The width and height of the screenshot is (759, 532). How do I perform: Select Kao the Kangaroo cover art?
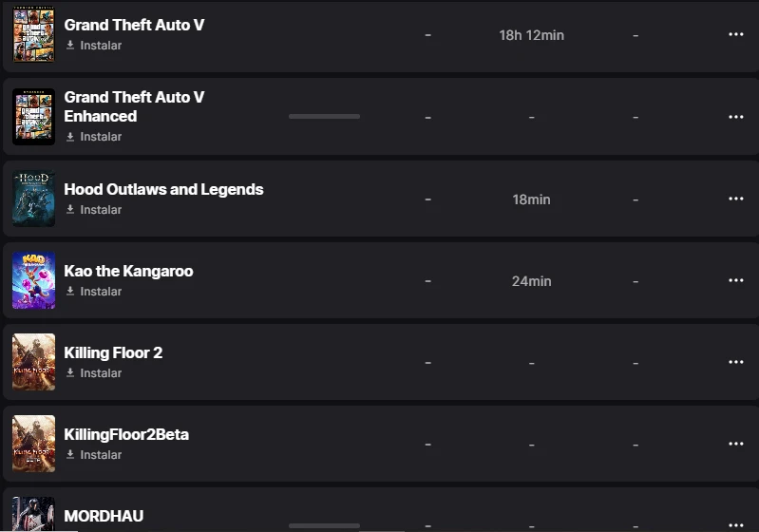pos(33,281)
